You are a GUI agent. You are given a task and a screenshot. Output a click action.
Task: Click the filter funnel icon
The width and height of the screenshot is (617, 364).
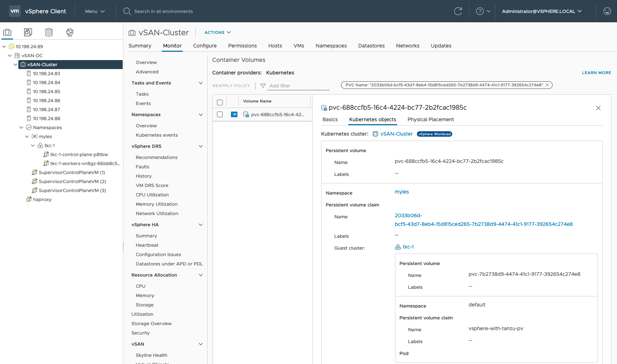tap(263, 86)
